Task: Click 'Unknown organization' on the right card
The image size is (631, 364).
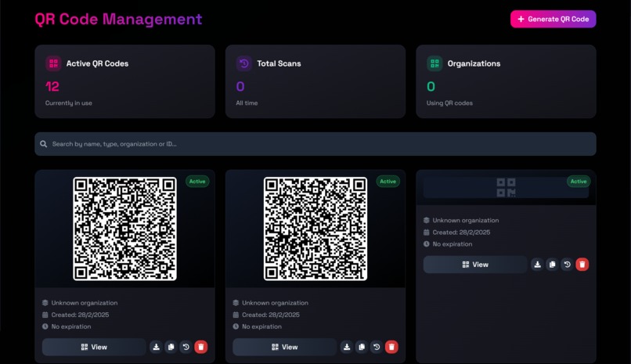Action: click(466, 221)
